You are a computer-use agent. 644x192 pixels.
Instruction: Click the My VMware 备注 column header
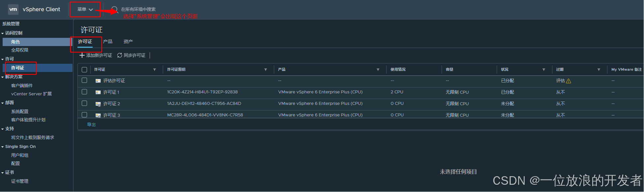[627, 70]
